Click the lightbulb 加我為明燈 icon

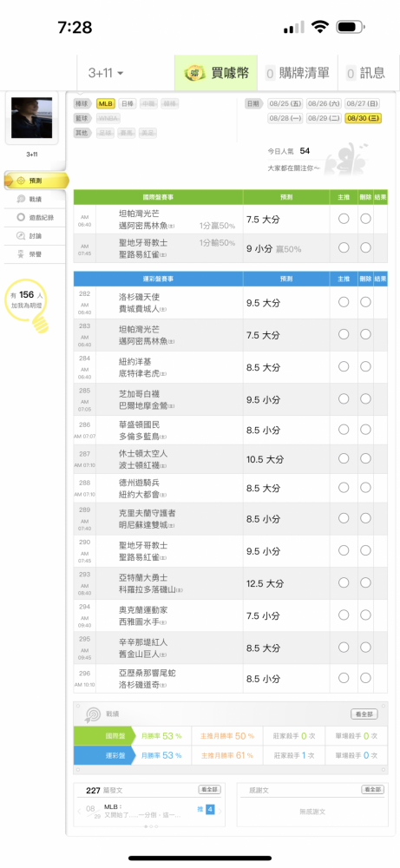[x=27, y=306]
